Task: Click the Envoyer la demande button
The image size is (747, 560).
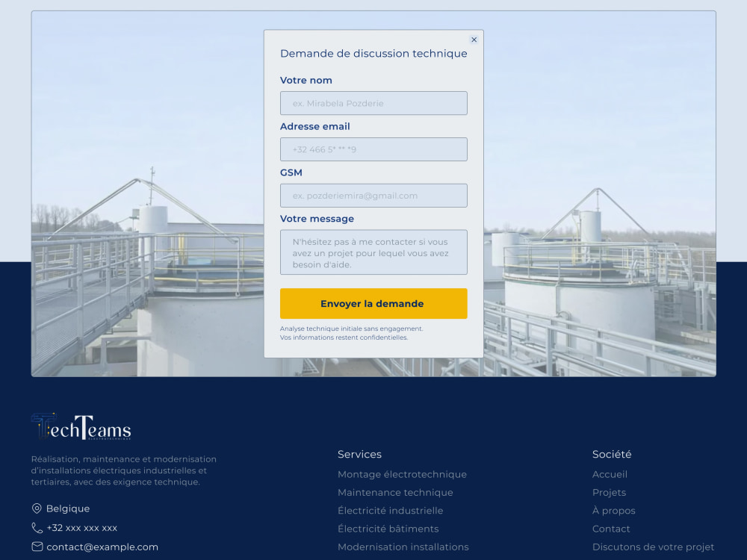Action: point(373,303)
